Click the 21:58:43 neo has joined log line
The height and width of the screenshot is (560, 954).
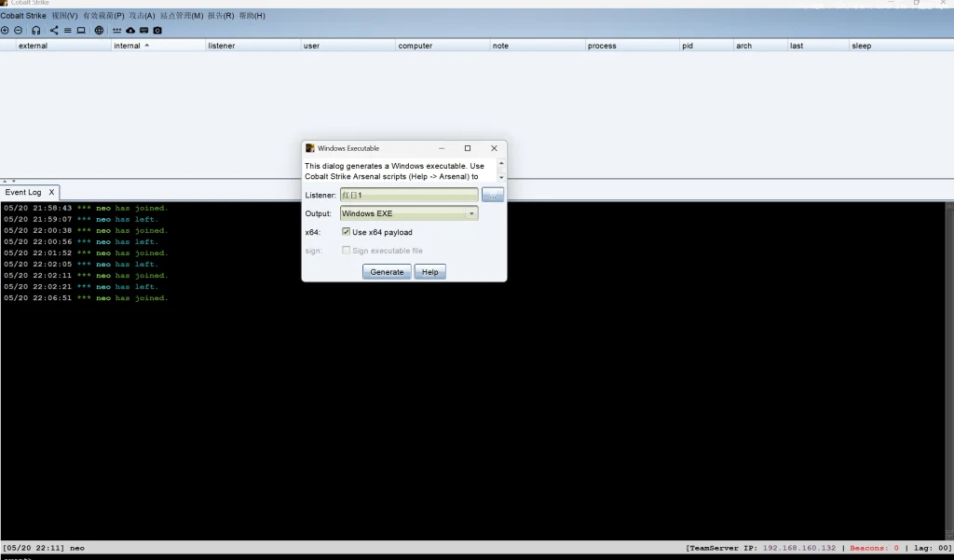pos(86,208)
